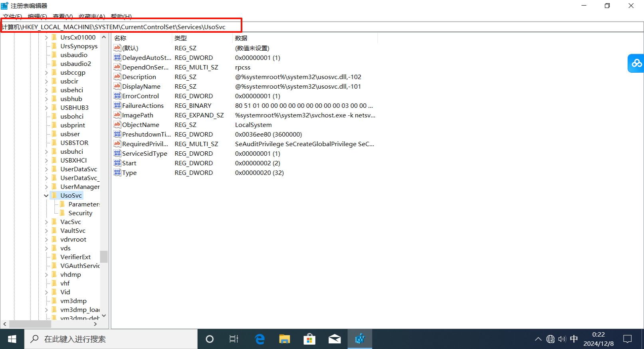
Task: Select the usbaudio2 tree key
Action: [75, 63]
